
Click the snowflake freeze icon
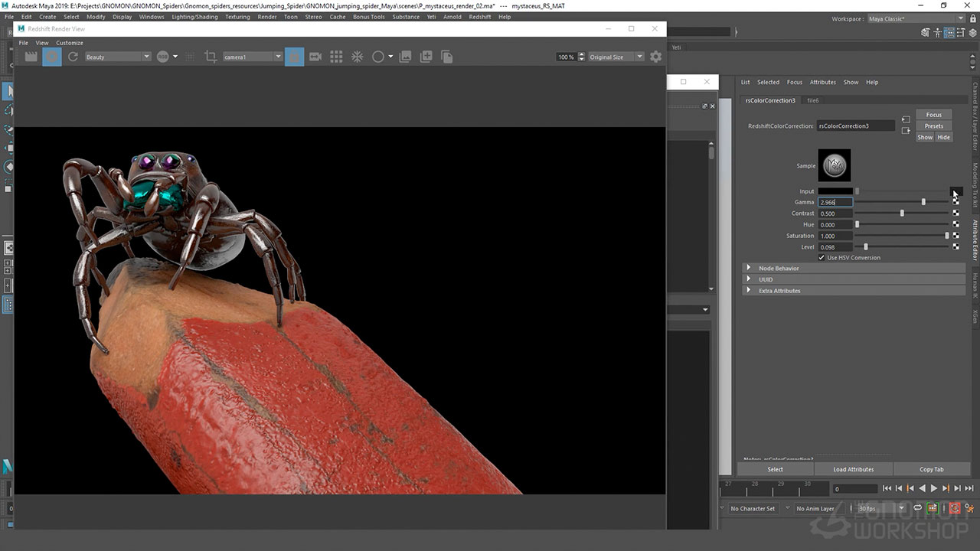(x=357, y=57)
